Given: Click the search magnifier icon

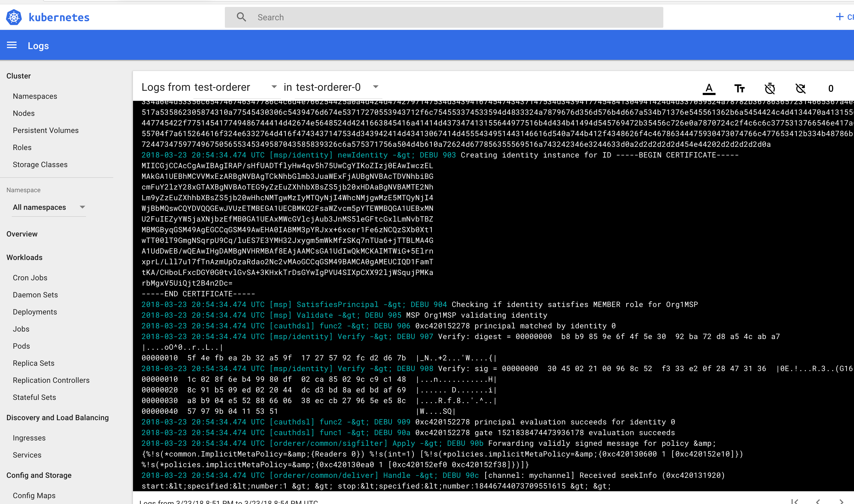Looking at the screenshot, I should 241,16.
